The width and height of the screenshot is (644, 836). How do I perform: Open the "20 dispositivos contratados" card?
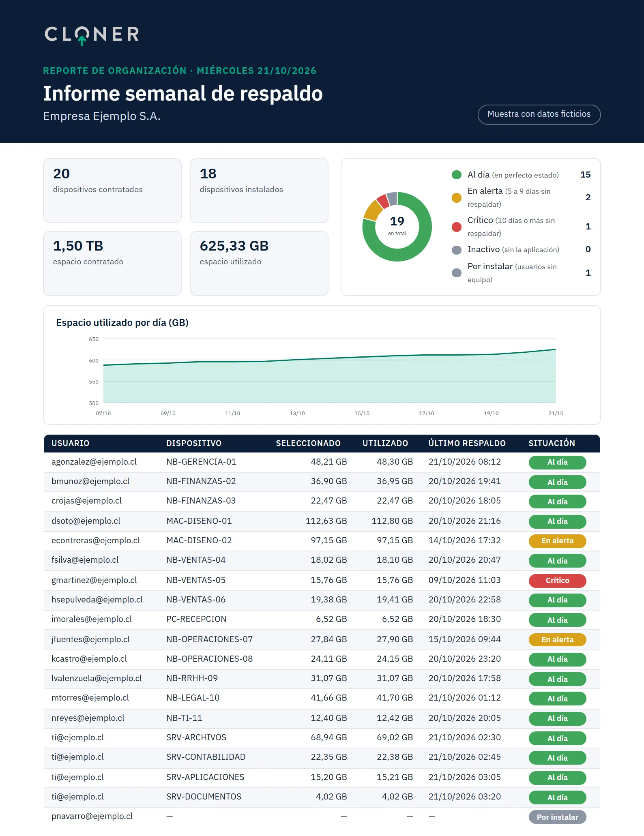click(x=112, y=191)
